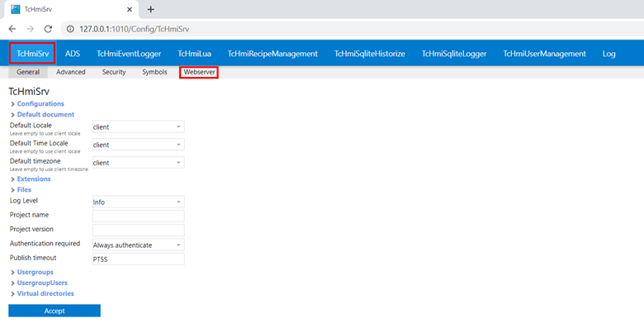The height and width of the screenshot is (333, 644).
Task: Open TcHmiLua configuration
Action: pyautogui.click(x=194, y=54)
